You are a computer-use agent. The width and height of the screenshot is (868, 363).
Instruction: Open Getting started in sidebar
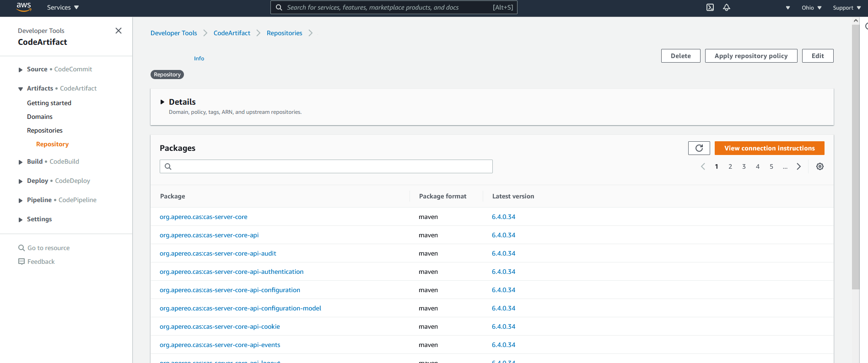tap(49, 103)
